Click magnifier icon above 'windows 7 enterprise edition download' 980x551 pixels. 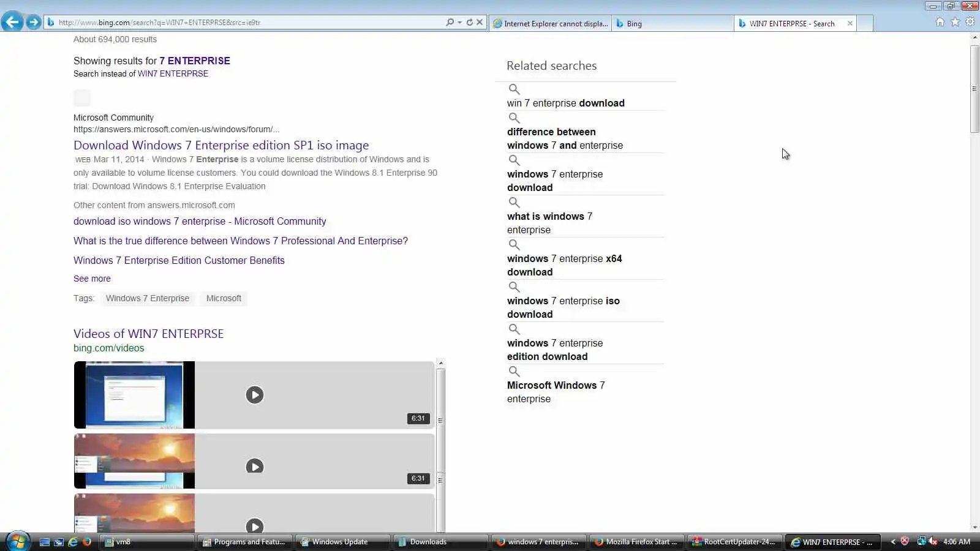[x=514, y=329]
